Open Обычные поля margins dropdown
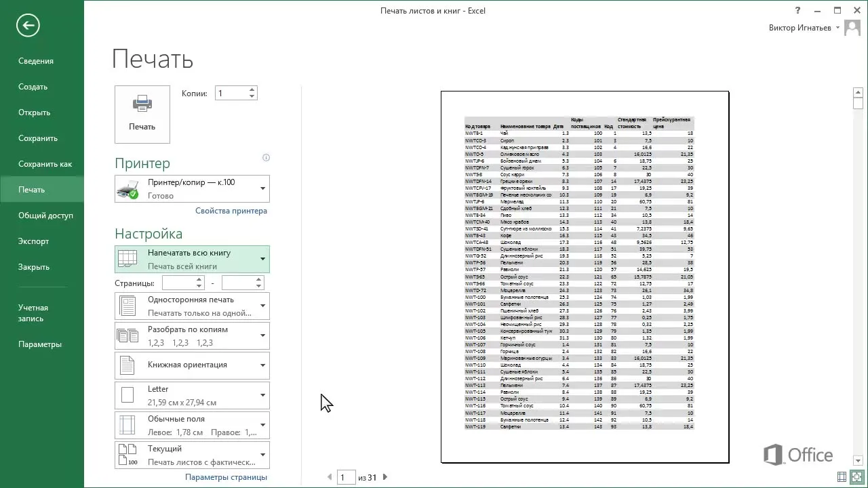The width and height of the screenshot is (868, 488). [x=192, y=425]
